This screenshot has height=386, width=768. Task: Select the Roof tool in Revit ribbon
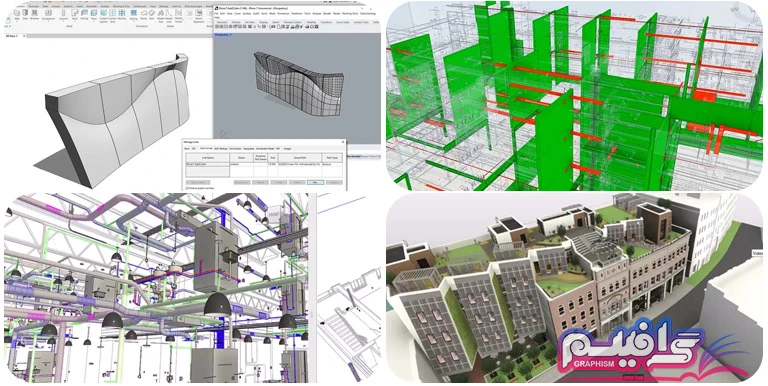point(75,15)
